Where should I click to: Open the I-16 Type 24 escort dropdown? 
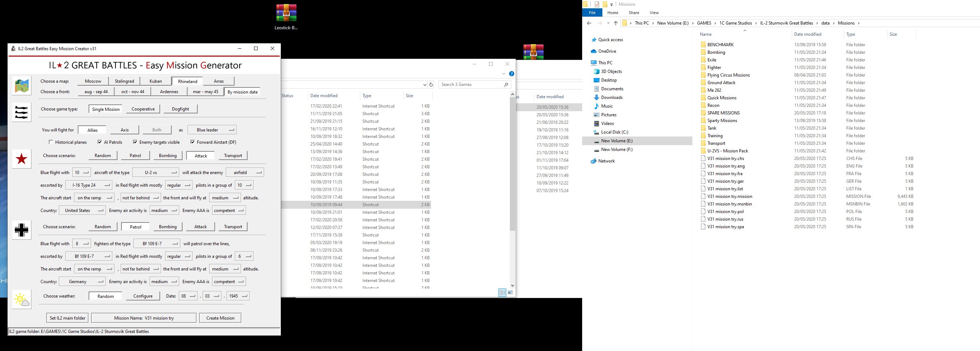click(89, 185)
